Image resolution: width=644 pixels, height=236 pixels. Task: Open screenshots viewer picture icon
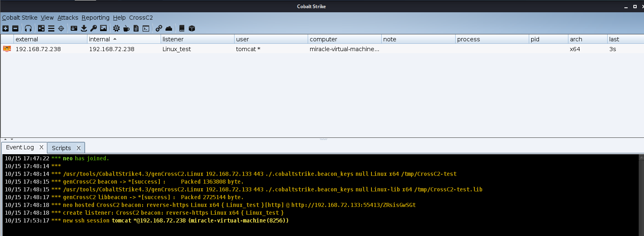(x=103, y=28)
